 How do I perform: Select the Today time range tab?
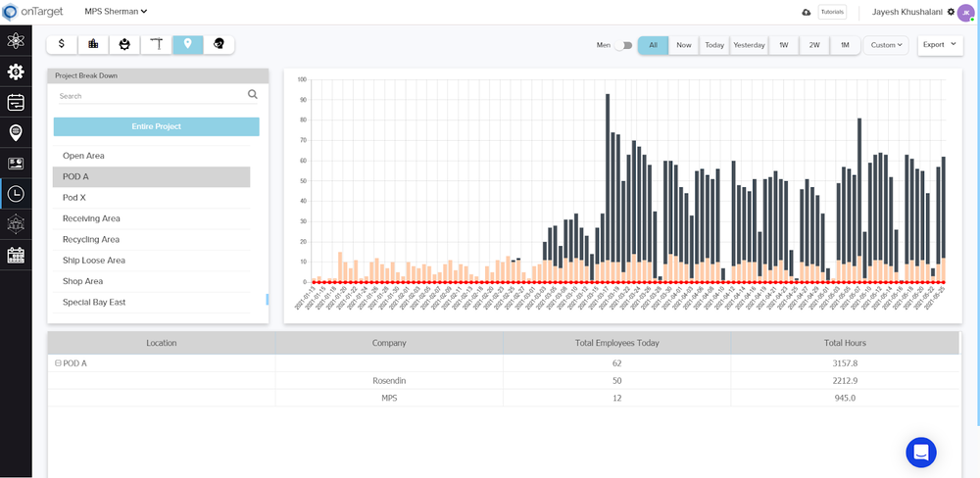tap(714, 45)
